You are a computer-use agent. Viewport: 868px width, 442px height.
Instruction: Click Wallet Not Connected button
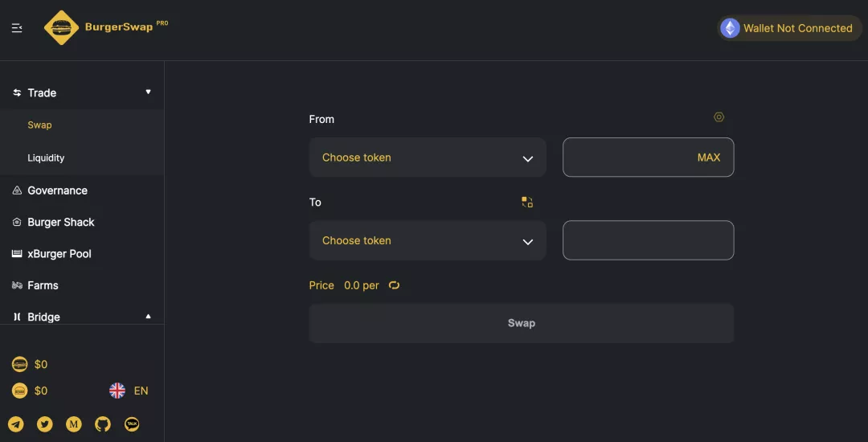(x=789, y=28)
